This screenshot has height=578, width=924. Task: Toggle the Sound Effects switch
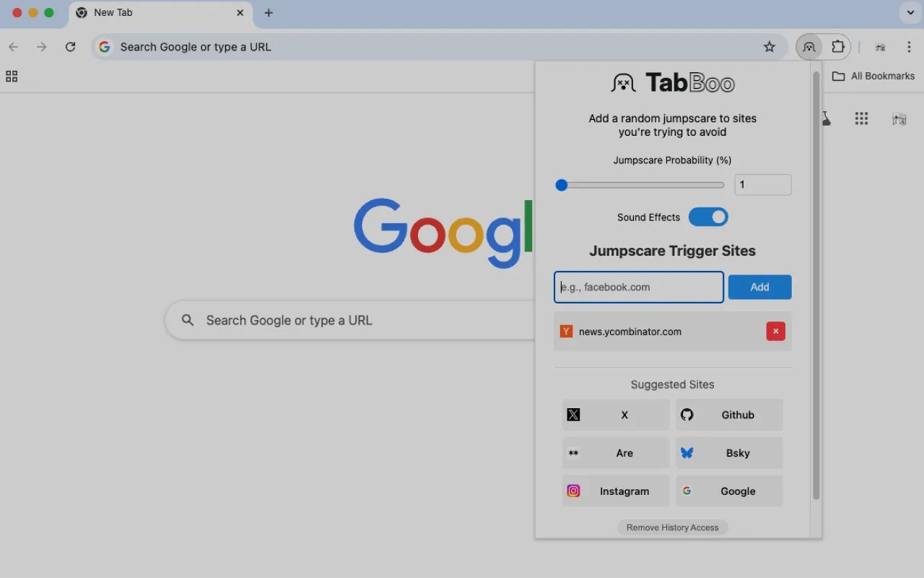pyautogui.click(x=708, y=217)
